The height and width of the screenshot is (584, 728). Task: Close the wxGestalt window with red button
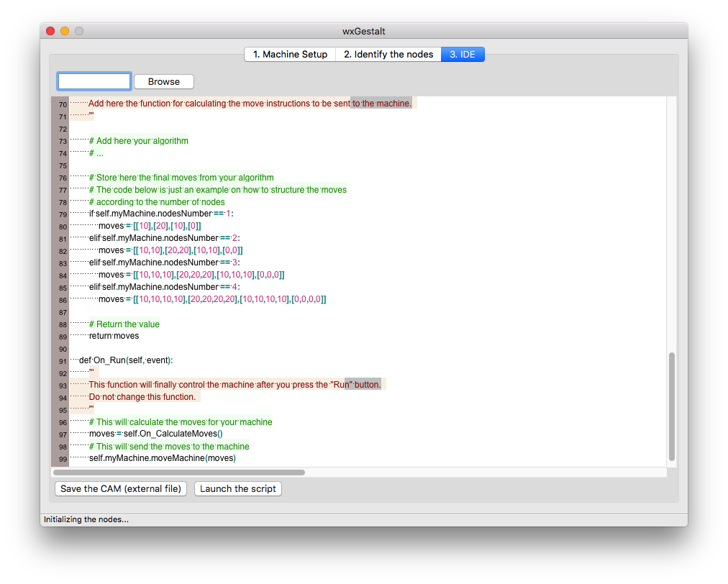(x=50, y=31)
